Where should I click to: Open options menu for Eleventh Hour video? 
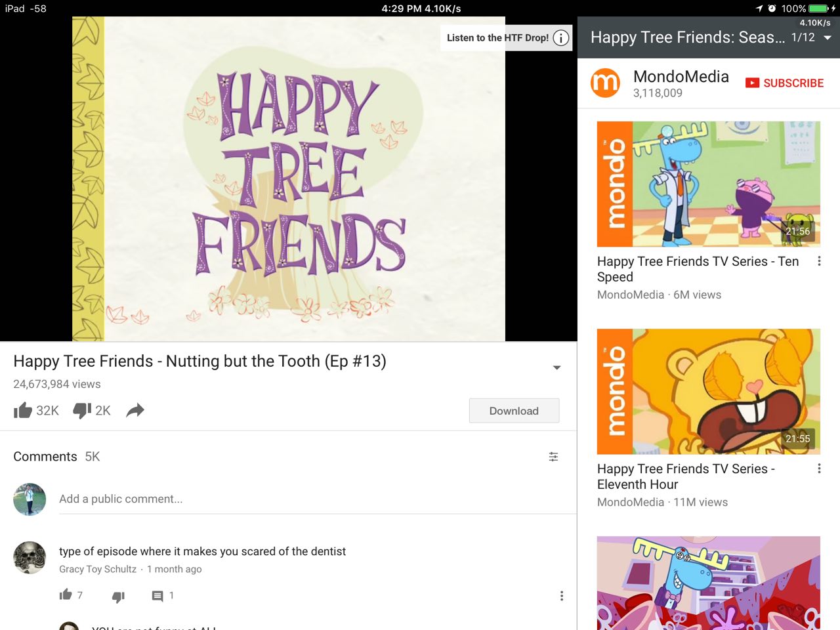click(x=819, y=469)
